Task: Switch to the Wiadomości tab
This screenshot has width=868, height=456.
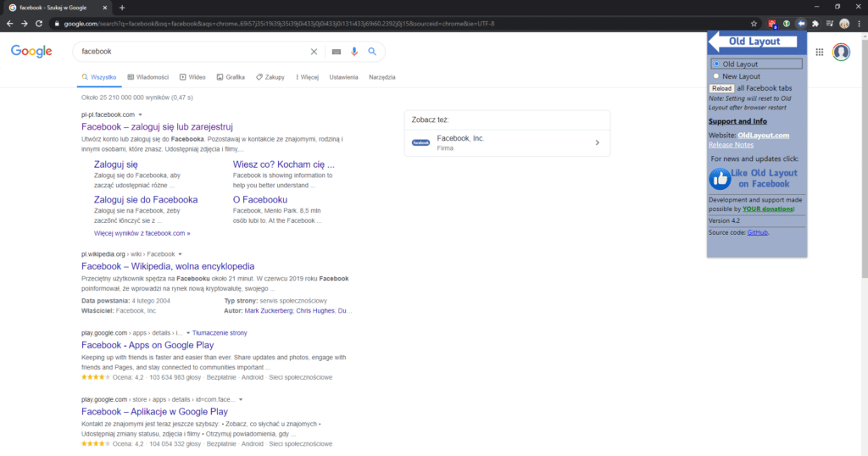Action: click(147, 77)
